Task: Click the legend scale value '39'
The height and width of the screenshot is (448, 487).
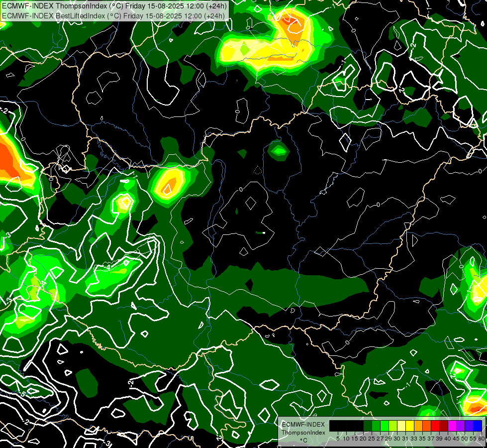Action: pyautogui.click(x=439, y=439)
